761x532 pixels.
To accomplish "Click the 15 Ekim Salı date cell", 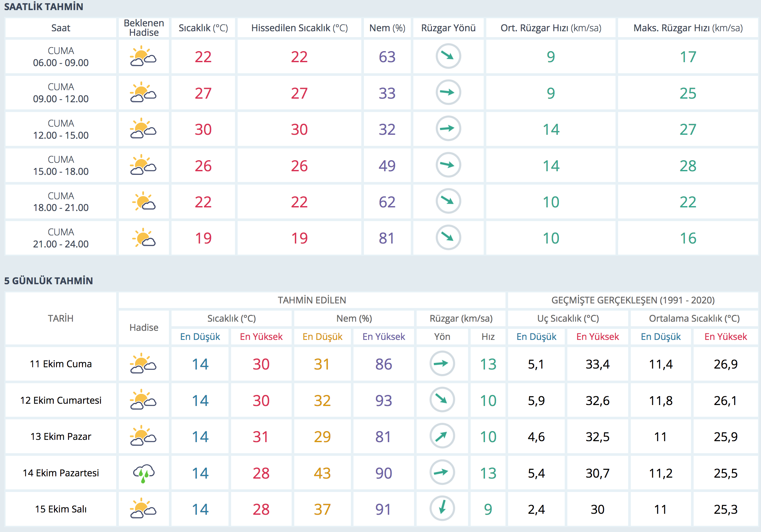I will [x=61, y=509].
